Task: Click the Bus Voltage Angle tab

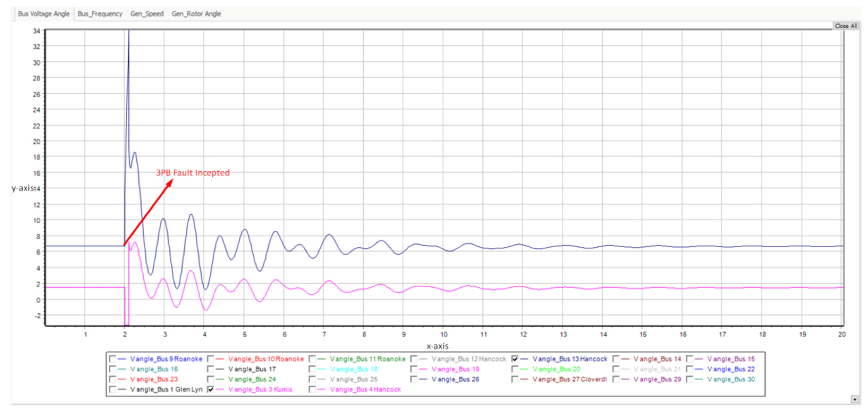Action: tap(44, 14)
